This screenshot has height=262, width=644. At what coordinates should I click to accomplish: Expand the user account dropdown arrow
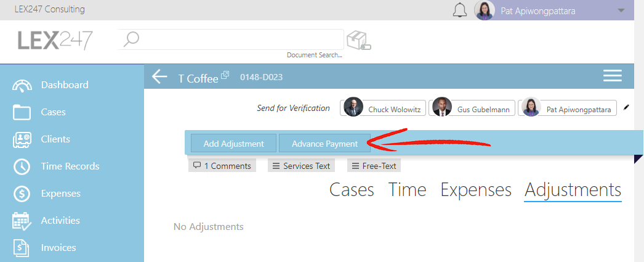[621, 10]
